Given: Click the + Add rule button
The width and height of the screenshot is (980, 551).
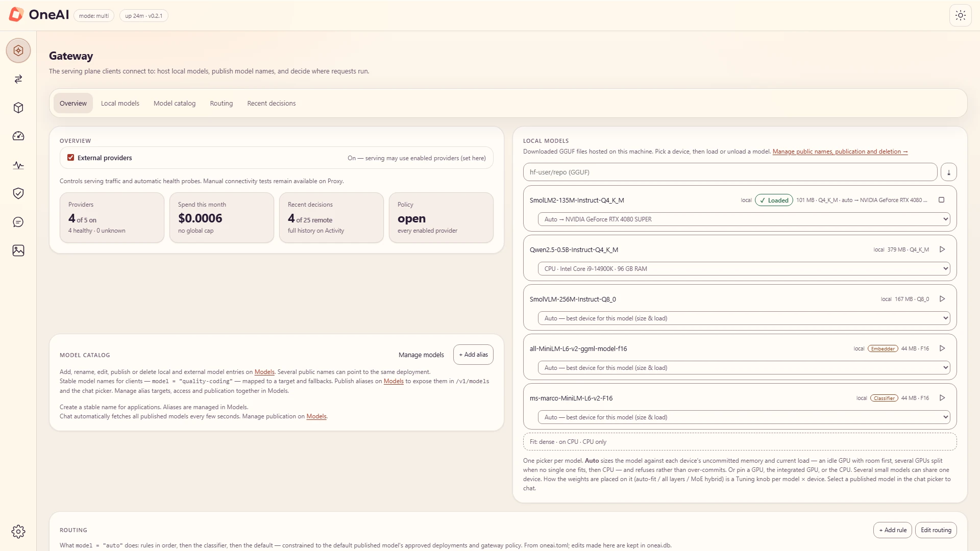Looking at the screenshot, I should click(x=893, y=530).
